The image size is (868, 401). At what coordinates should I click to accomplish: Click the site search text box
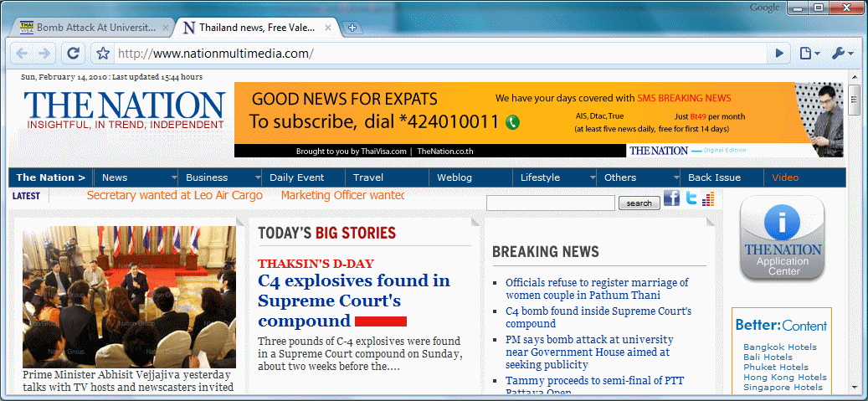click(x=550, y=203)
